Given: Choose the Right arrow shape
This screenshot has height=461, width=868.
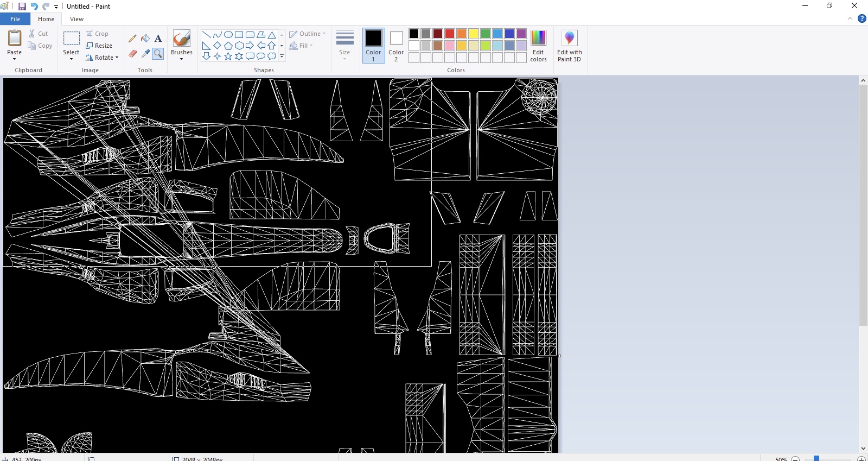Looking at the screenshot, I should click(250, 46).
